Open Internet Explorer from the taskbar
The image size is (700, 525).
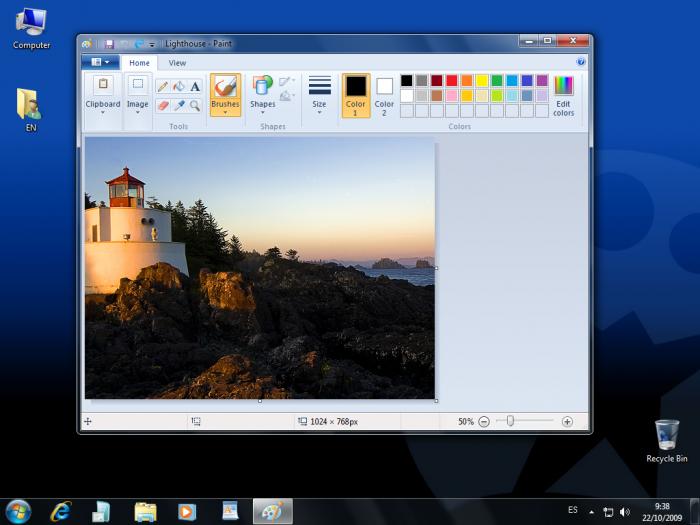61,511
